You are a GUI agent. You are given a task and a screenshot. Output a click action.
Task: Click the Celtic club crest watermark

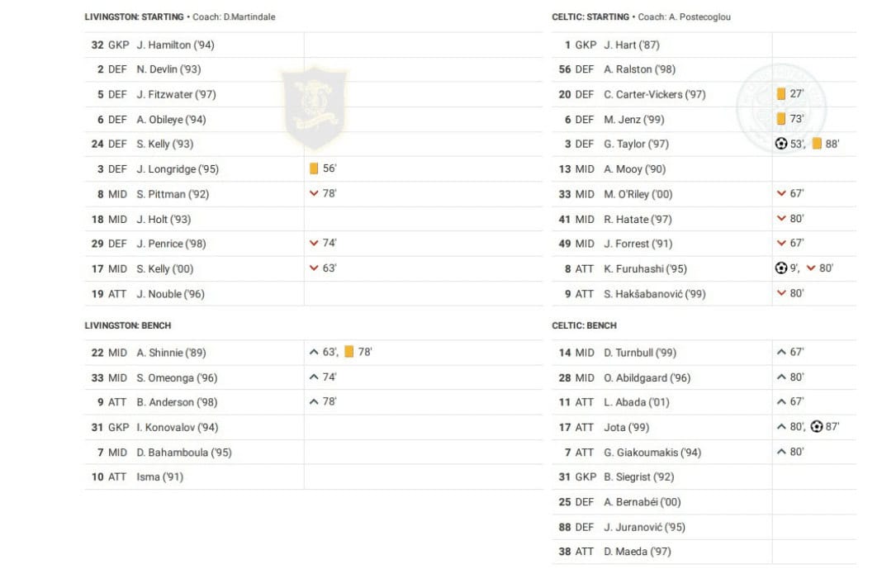pyautogui.click(x=780, y=107)
